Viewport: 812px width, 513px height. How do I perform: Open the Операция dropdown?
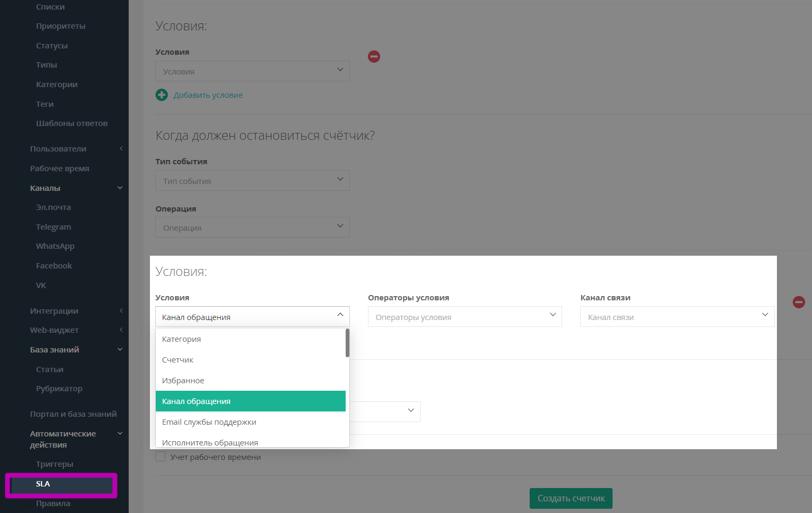(x=252, y=228)
